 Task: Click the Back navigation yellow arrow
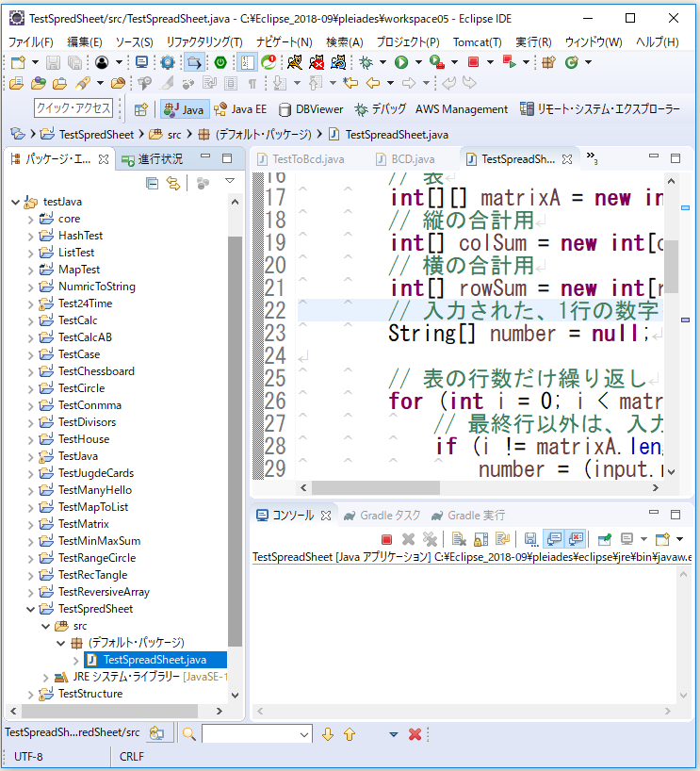373,83
